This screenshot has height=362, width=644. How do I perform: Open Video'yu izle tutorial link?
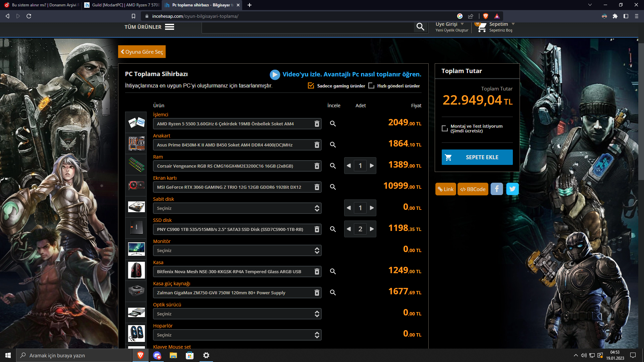pyautogui.click(x=352, y=74)
